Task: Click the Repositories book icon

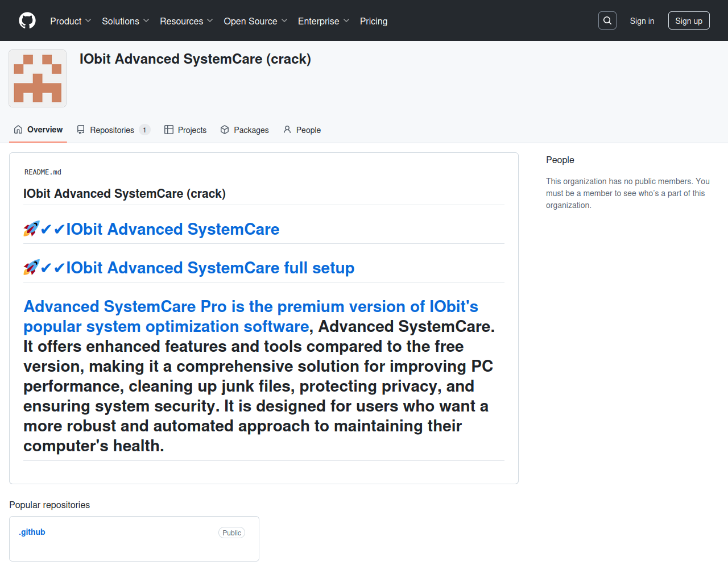Action: [81, 130]
